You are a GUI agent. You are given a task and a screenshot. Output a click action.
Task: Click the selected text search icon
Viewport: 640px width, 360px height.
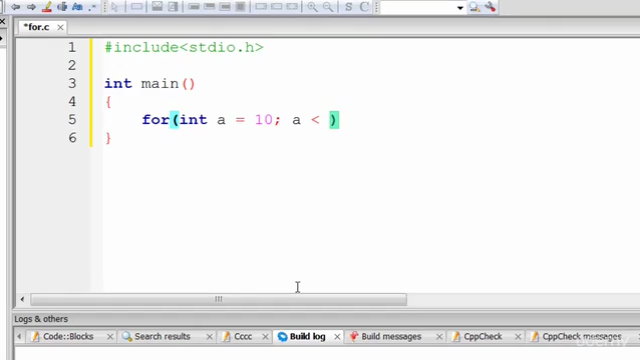[x=62, y=7]
